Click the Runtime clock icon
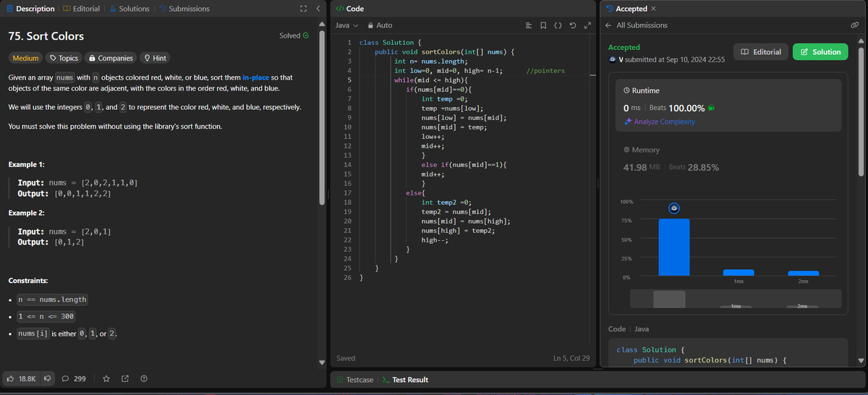 click(x=626, y=90)
